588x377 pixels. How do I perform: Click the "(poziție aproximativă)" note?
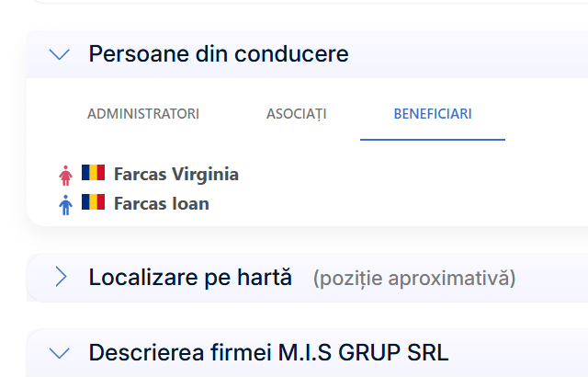[414, 278]
